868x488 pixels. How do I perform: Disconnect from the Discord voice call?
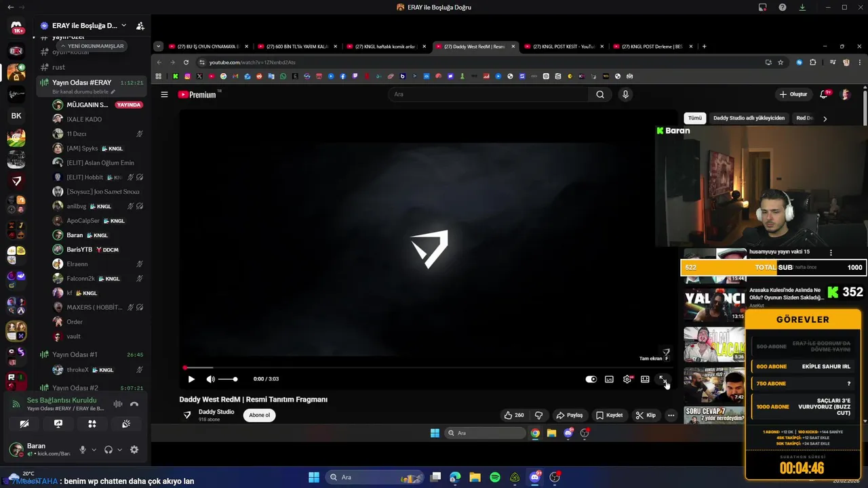tap(134, 404)
